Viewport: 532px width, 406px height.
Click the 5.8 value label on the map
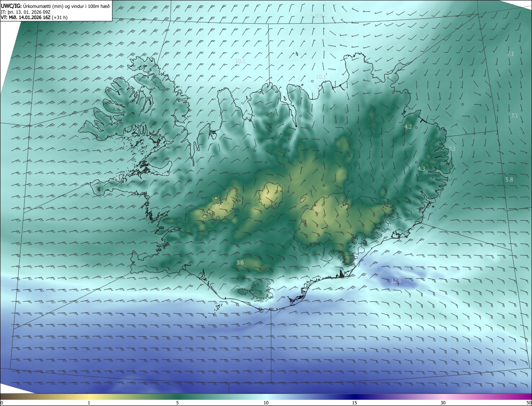pyautogui.click(x=509, y=179)
